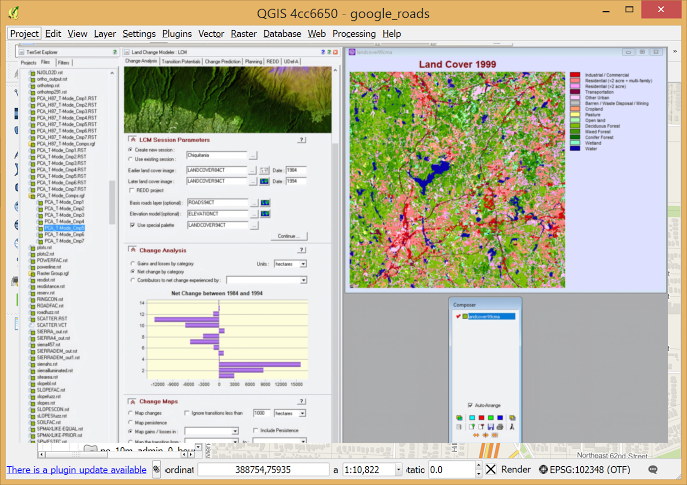Browse for Earlier land cover image

[x=252, y=170]
